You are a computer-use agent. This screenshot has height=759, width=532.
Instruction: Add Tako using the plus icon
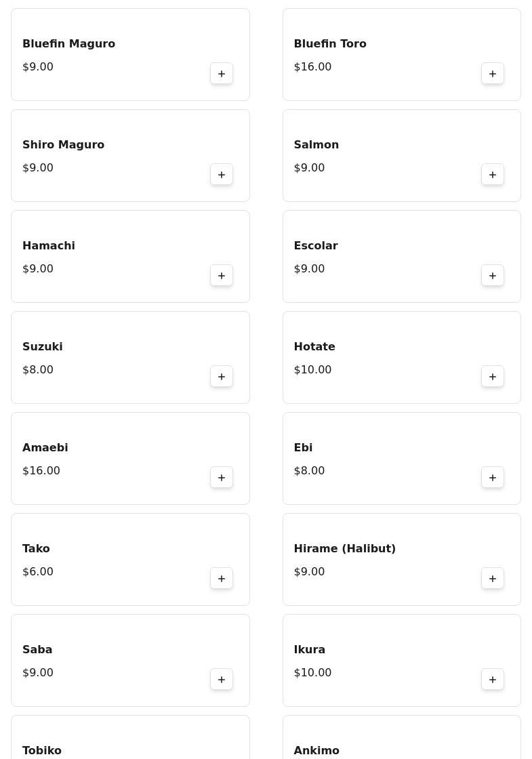tap(222, 579)
